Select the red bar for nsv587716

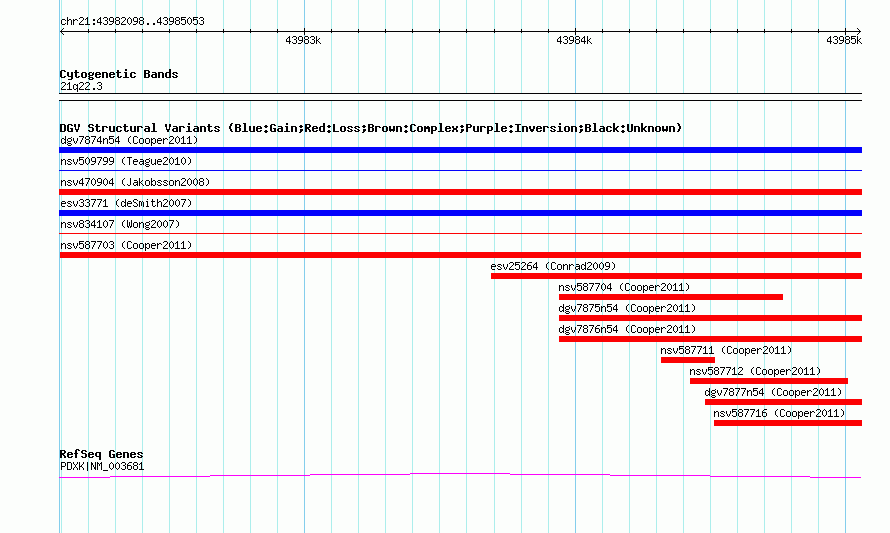tap(788, 423)
